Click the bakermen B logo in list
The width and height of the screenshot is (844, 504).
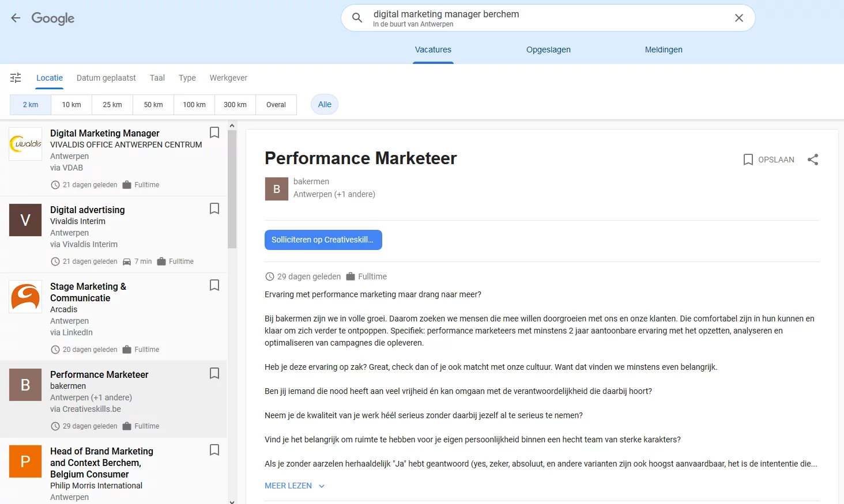pyautogui.click(x=25, y=385)
